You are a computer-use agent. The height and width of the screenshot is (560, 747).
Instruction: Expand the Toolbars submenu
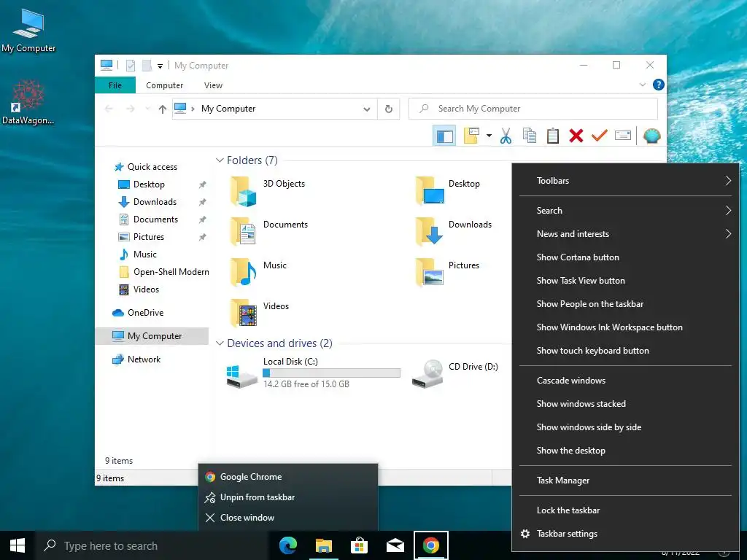(x=625, y=181)
